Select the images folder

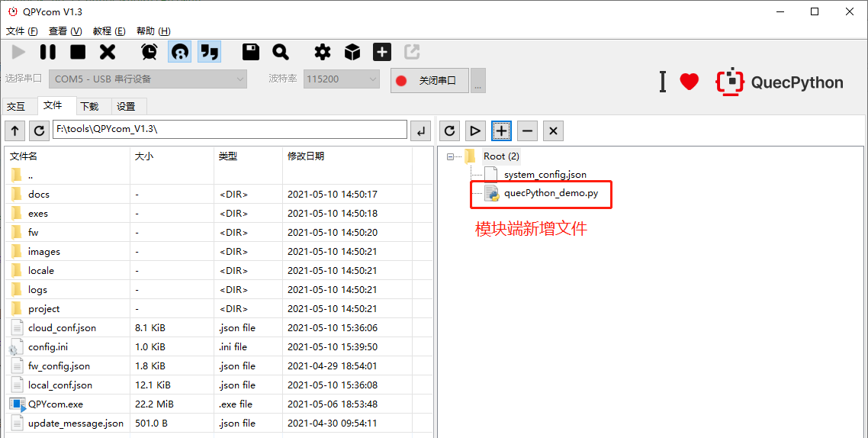tap(219, 251)
